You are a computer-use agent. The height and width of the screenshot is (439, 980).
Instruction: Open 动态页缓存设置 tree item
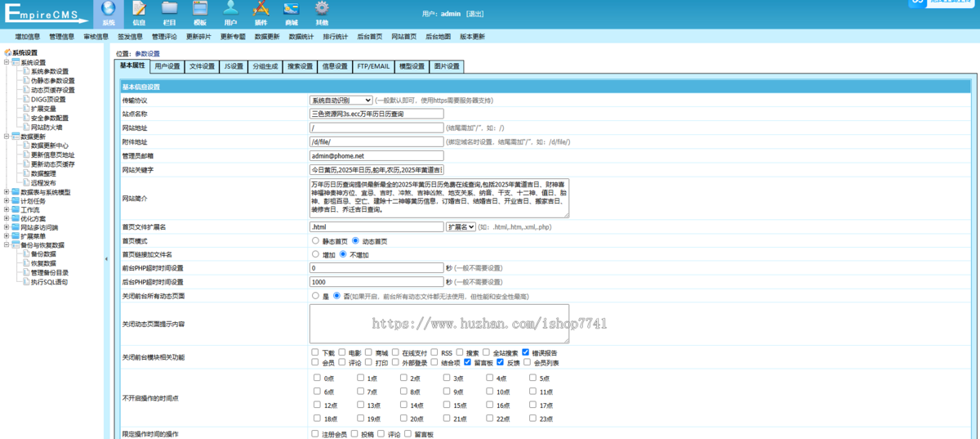click(52, 90)
